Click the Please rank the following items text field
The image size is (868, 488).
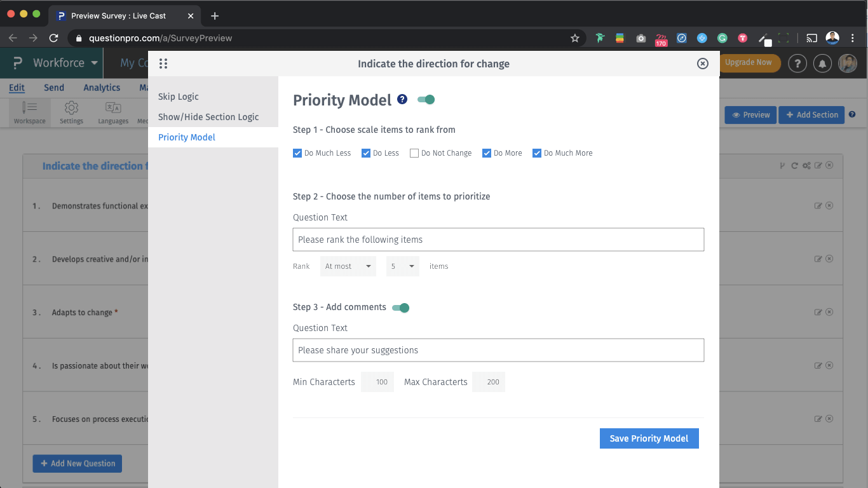click(498, 240)
